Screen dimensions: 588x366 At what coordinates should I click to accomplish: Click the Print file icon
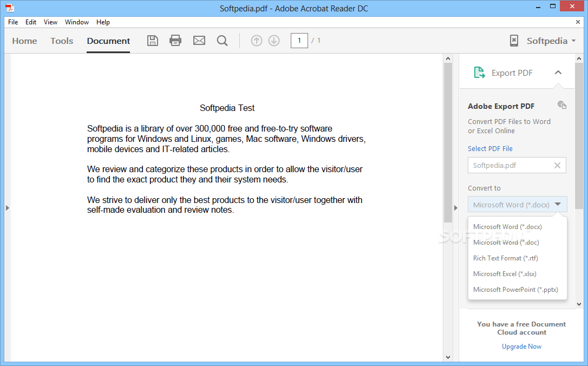(x=175, y=41)
